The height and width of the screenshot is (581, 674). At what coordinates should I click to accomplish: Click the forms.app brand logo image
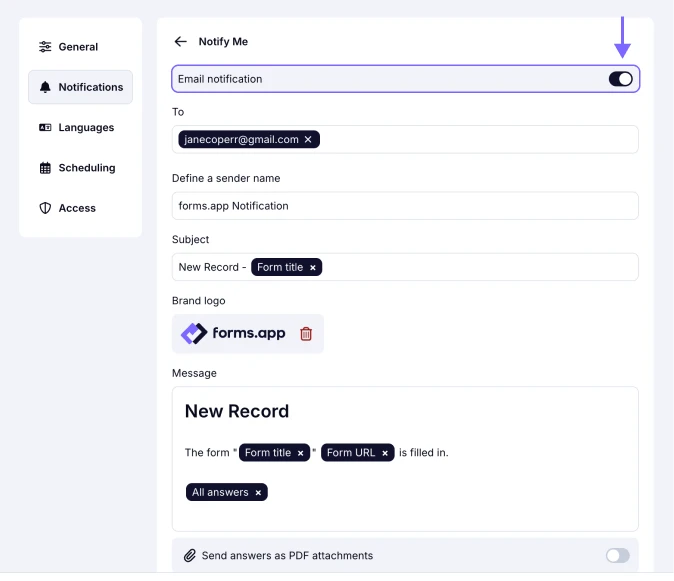coord(233,334)
